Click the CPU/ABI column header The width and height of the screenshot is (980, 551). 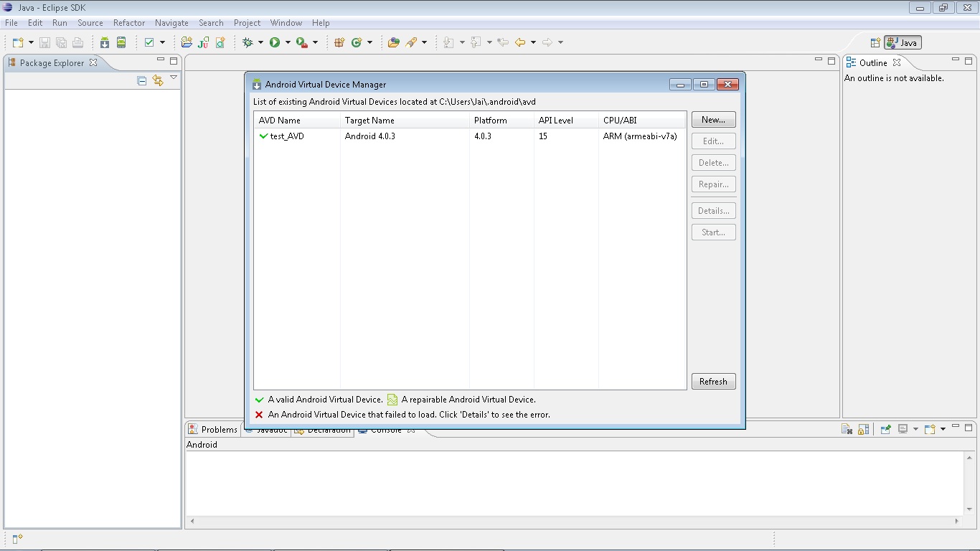[x=642, y=121]
